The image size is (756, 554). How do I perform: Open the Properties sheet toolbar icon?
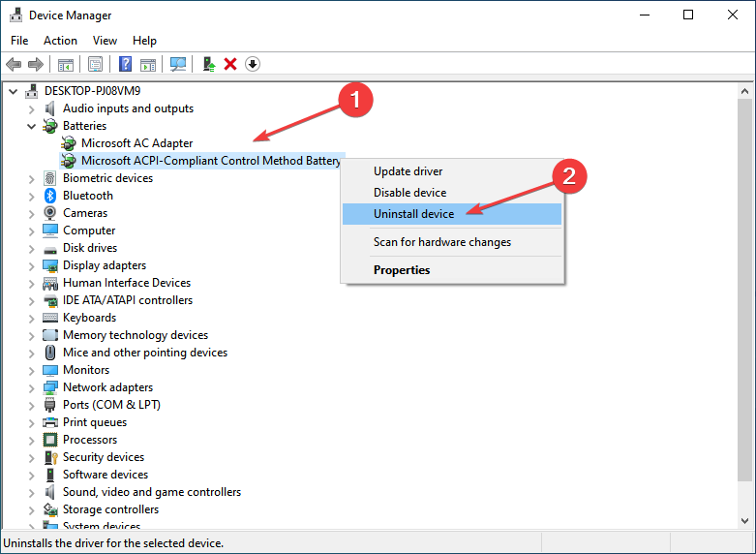click(x=96, y=64)
